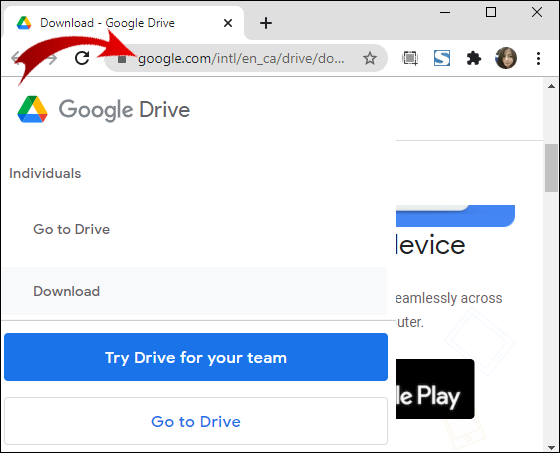Bookmark this page with the star icon
This screenshot has width=560, height=453.
(x=370, y=58)
